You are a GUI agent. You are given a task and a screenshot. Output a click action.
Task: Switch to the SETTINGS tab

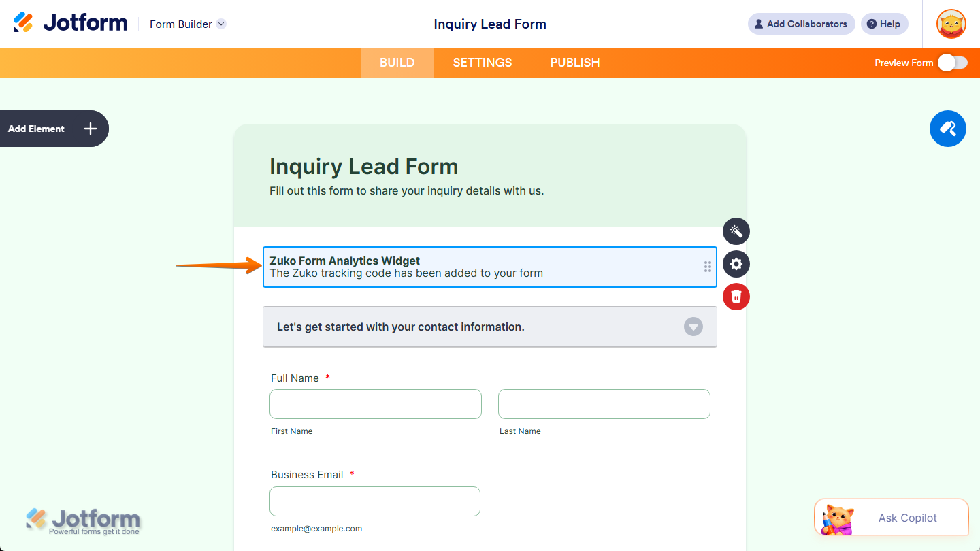click(x=482, y=62)
